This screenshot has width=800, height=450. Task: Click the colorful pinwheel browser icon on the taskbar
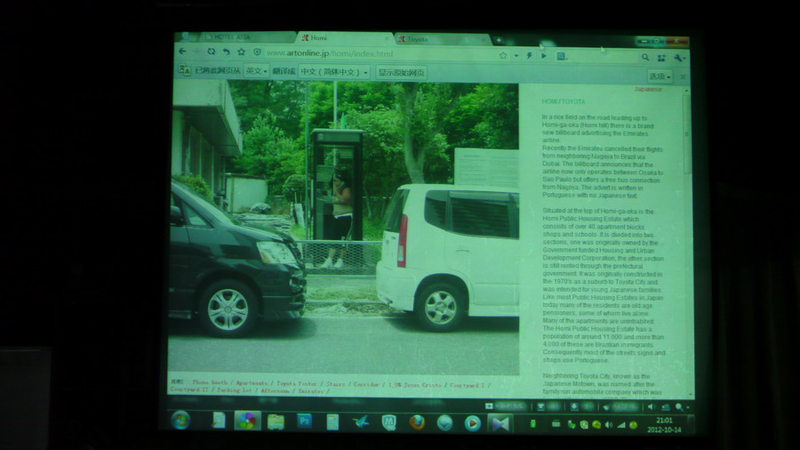click(247, 421)
